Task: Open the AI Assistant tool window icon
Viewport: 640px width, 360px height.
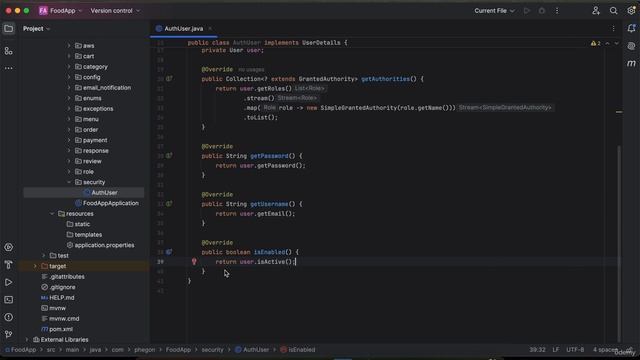Action: tap(631, 46)
